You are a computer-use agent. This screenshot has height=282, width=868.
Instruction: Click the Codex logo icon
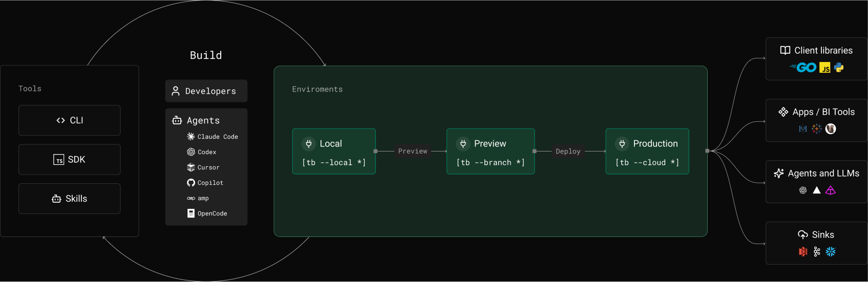coord(191,152)
